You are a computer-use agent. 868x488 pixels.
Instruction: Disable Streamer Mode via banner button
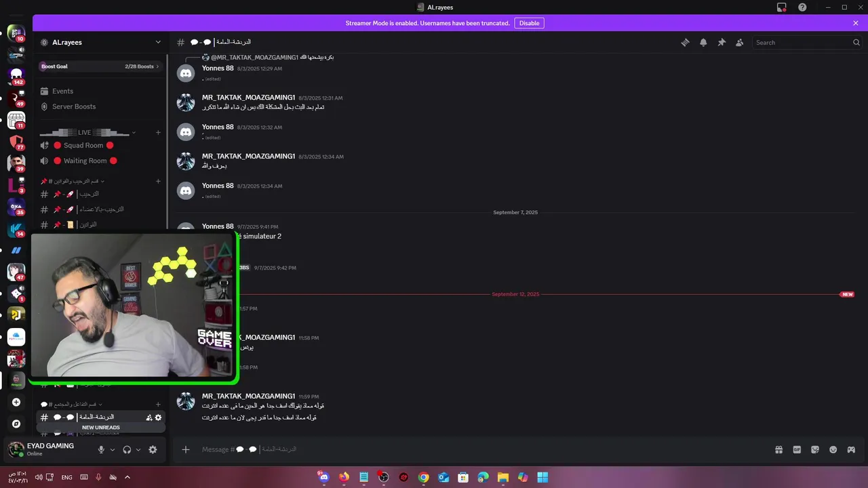click(529, 23)
